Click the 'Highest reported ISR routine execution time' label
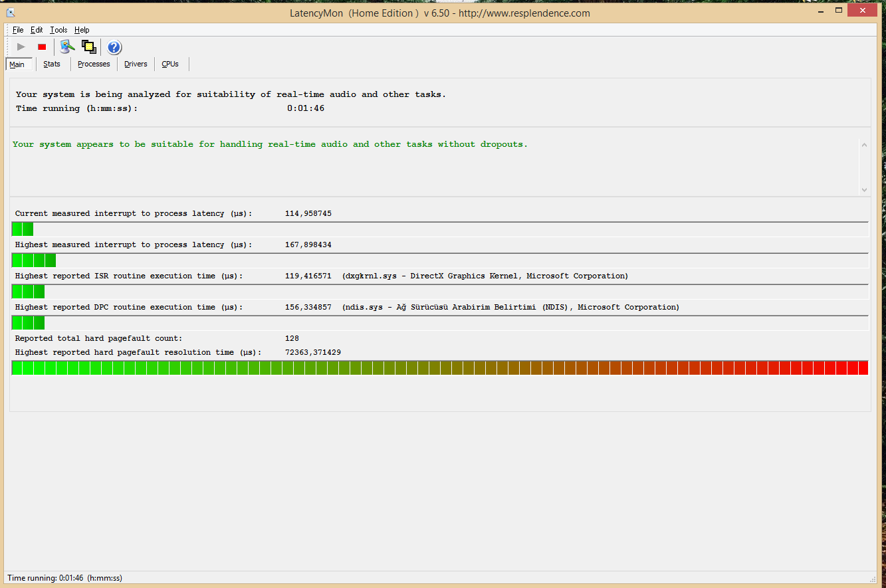This screenshot has width=886, height=588. [x=129, y=276]
